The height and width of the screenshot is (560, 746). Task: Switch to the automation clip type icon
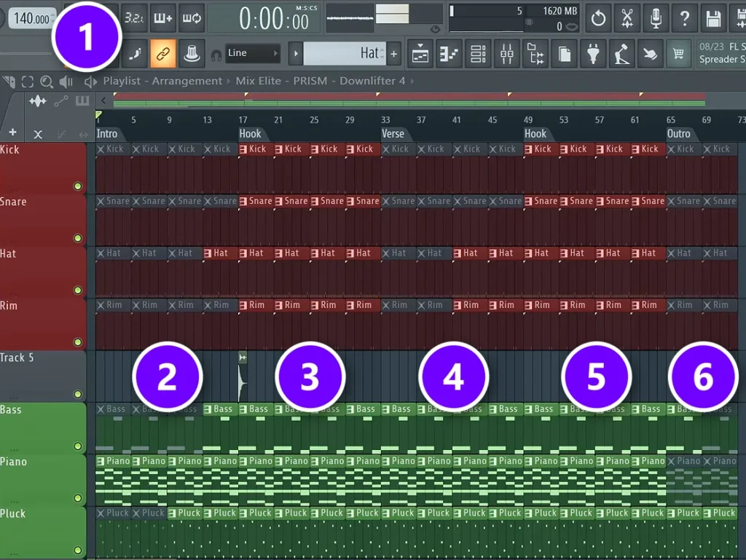click(61, 100)
